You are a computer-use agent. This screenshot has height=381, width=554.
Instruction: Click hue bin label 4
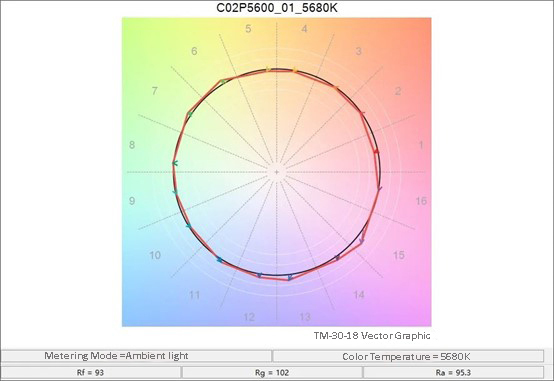click(304, 29)
